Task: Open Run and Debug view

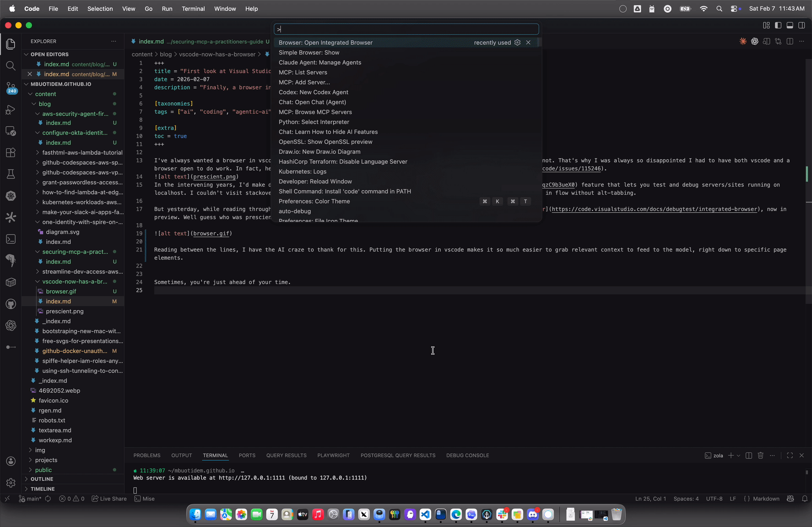Action: click(11, 110)
